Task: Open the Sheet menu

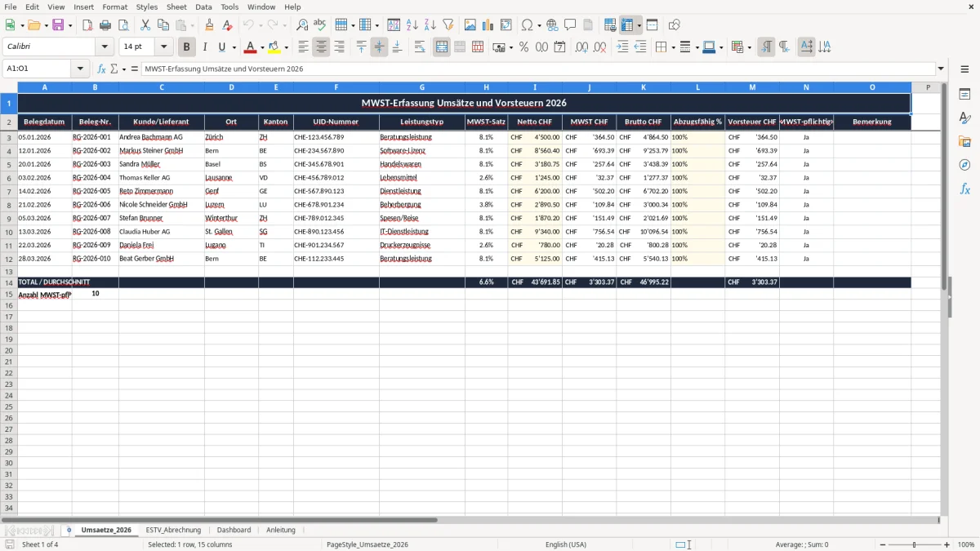Action: (176, 7)
